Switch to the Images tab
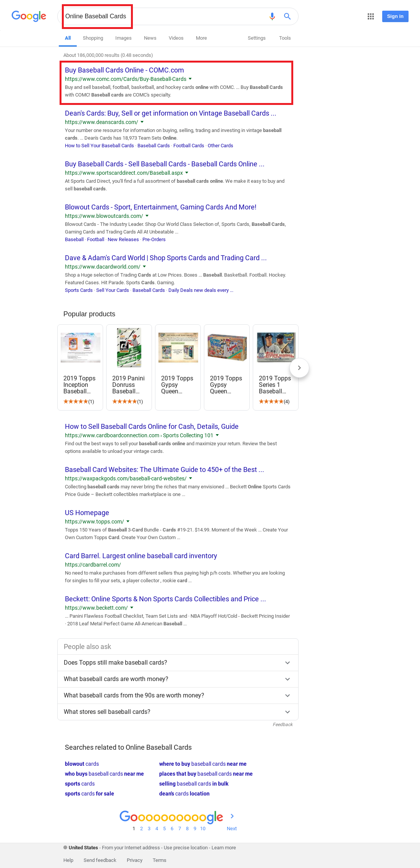Screen dimensions: 420x868 click(123, 38)
